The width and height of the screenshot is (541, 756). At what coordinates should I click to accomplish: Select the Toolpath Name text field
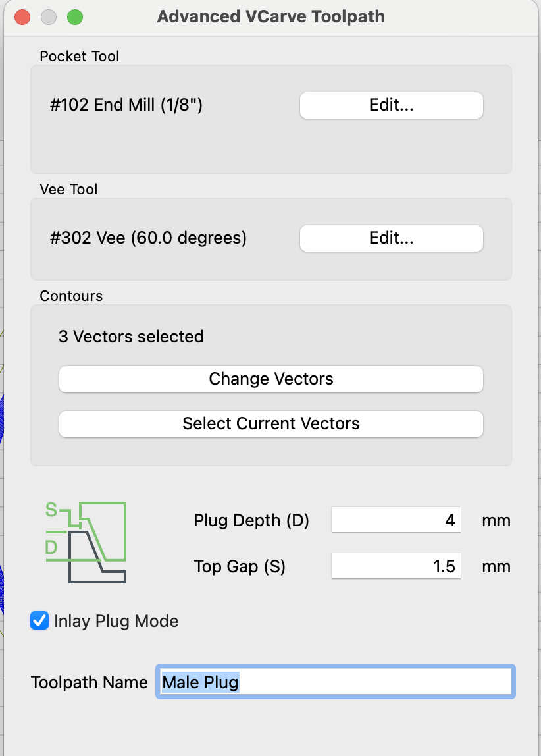(335, 682)
